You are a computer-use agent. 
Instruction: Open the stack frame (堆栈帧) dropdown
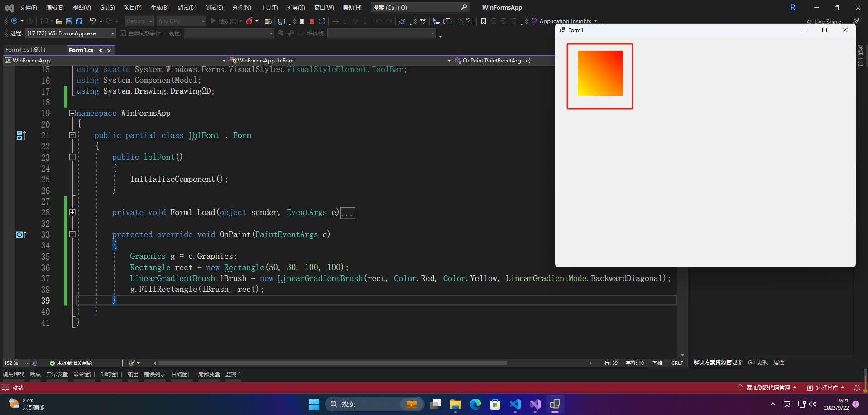pyautogui.click(x=382, y=33)
